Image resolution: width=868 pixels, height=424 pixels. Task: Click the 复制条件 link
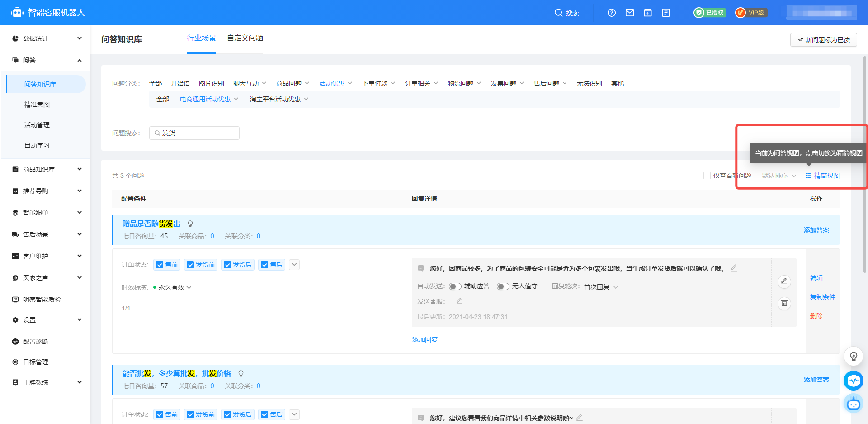[823, 297]
